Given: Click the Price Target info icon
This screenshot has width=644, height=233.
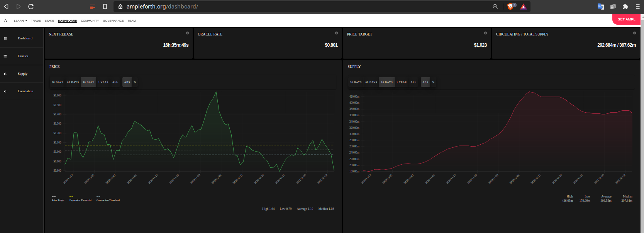Looking at the screenshot, I should click(486, 33).
